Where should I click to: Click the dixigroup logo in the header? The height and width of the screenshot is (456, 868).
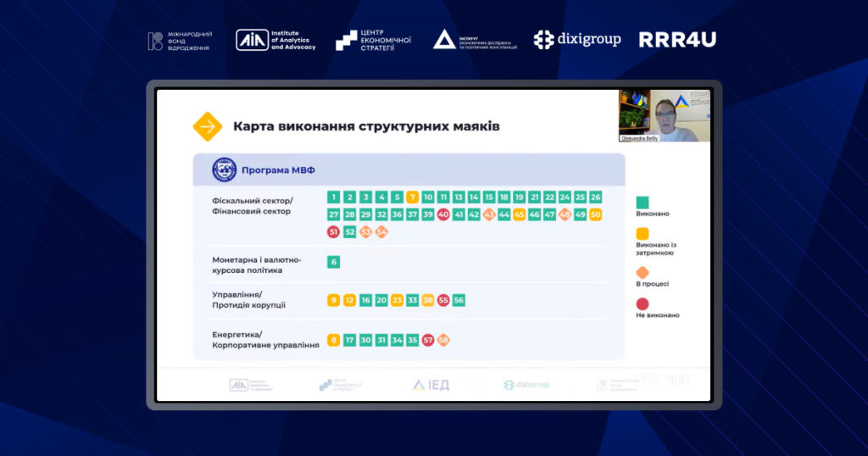(576, 39)
